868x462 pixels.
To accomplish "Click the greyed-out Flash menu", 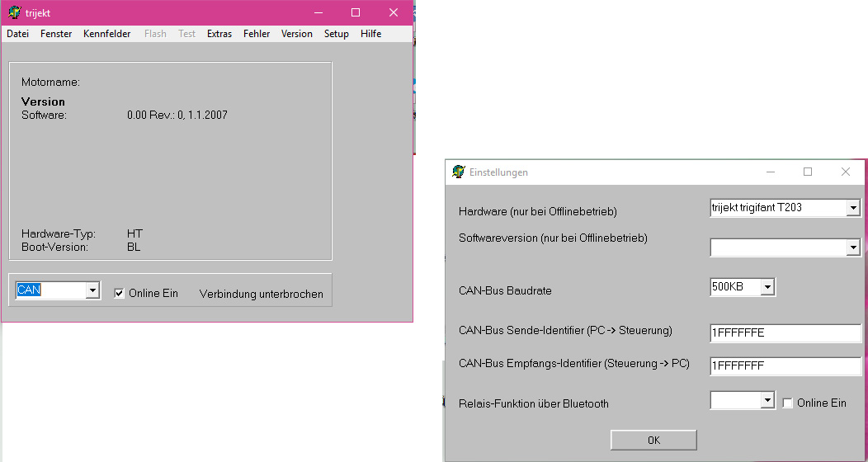I will click(x=155, y=34).
